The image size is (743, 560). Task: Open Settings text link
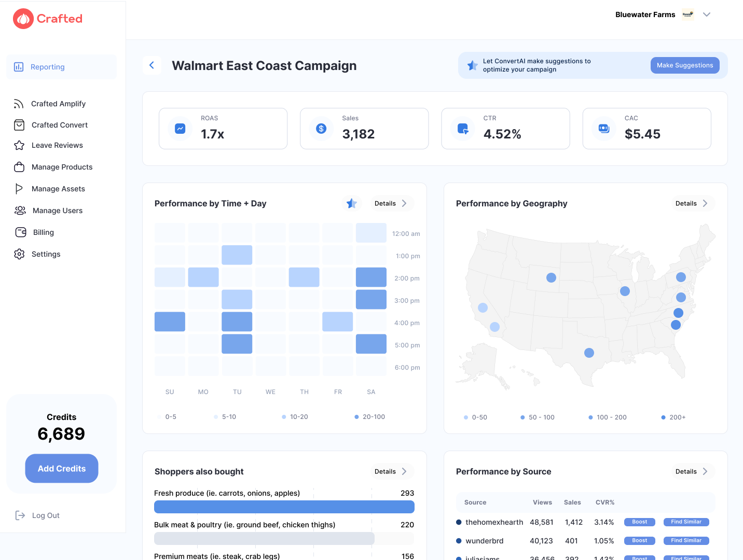click(x=46, y=254)
